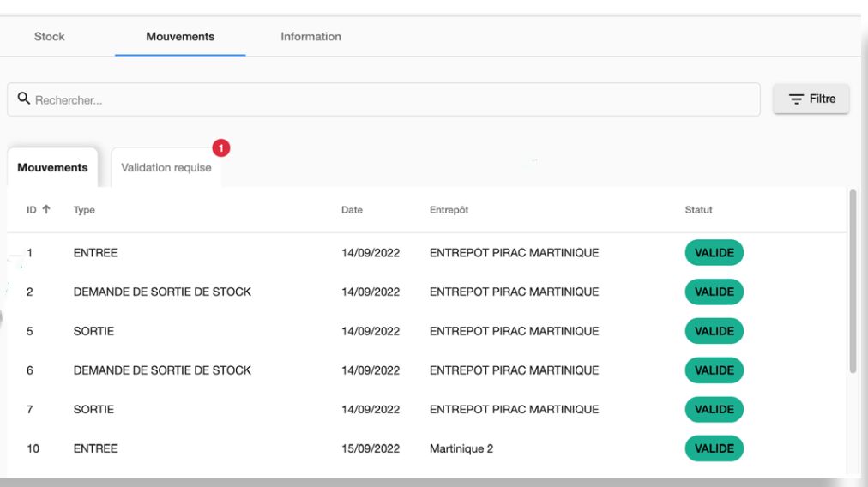Viewport: 868px width, 487px height.
Task: Open row ID 2 DEMANDE DE SORTIE DE STOCK
Action: (162, 292)
